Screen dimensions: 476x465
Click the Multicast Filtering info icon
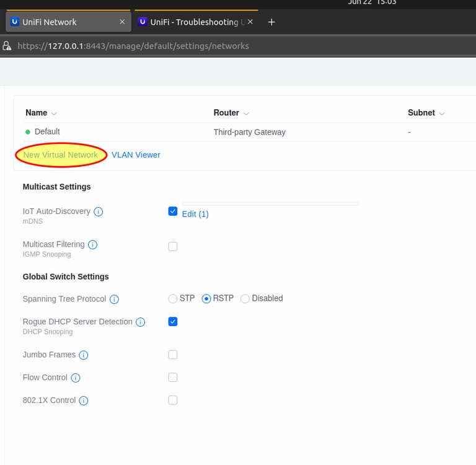point(92,244)
